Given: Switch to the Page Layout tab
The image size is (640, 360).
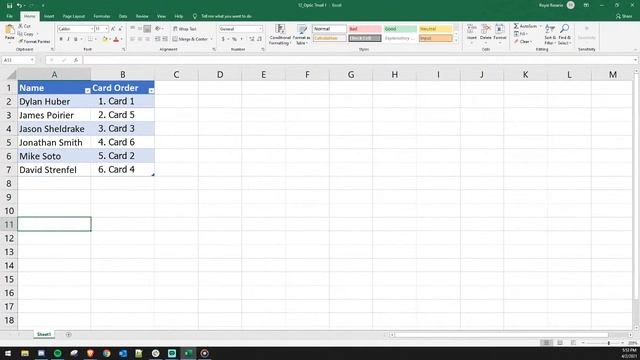Looking at the screenshot, I should click(x=73, y=16).
